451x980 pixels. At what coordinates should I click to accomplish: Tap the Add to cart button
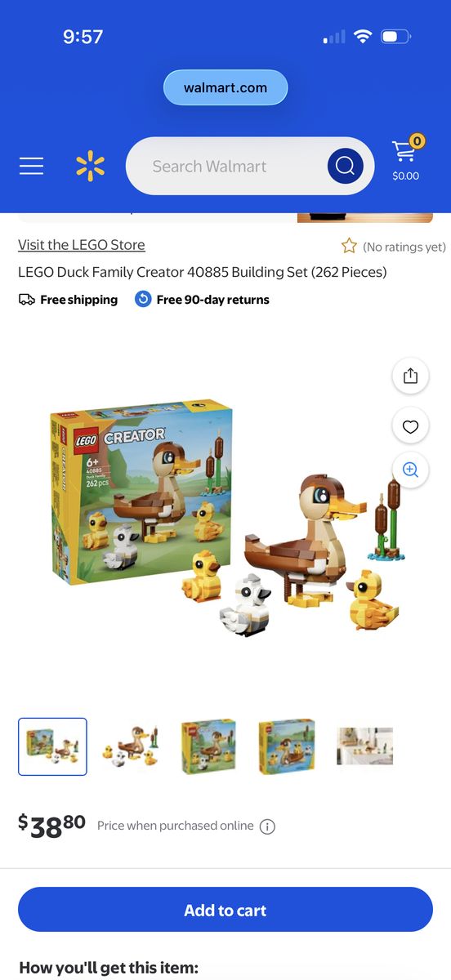click(225, 910)
